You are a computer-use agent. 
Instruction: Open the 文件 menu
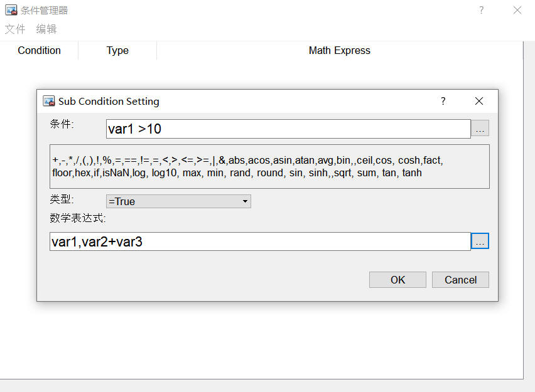tap(15, 29)
